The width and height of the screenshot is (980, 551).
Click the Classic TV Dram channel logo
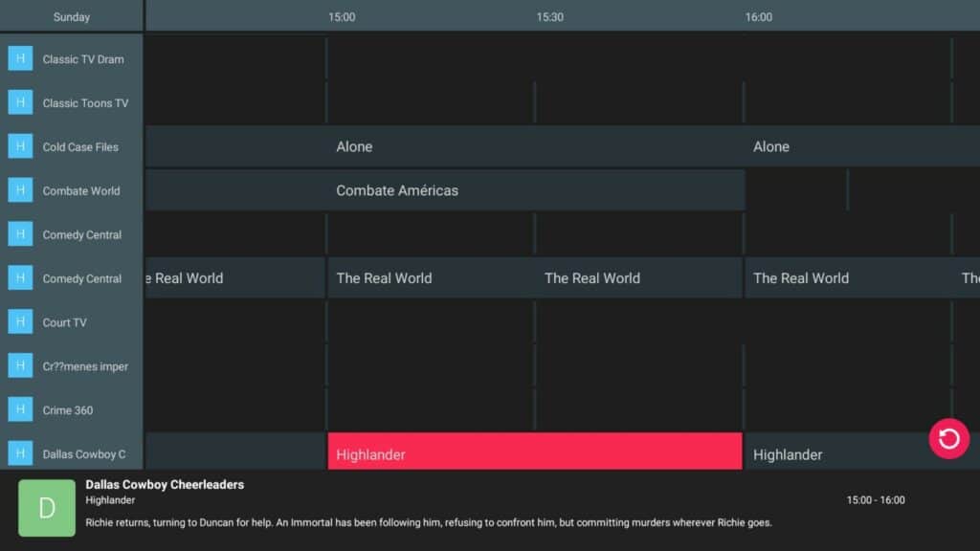pyautogui.click(x=20, y=58)
